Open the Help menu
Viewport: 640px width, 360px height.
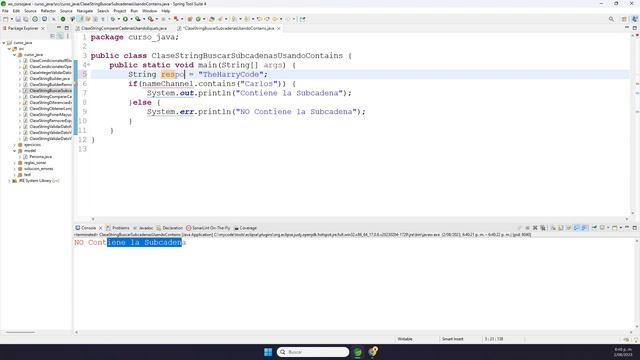(165, 11)
